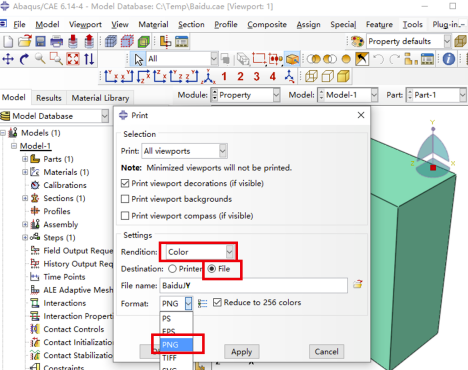Select Interactions in model tree
This screenshot has width=468, height=370.
(x=65, y=303)
